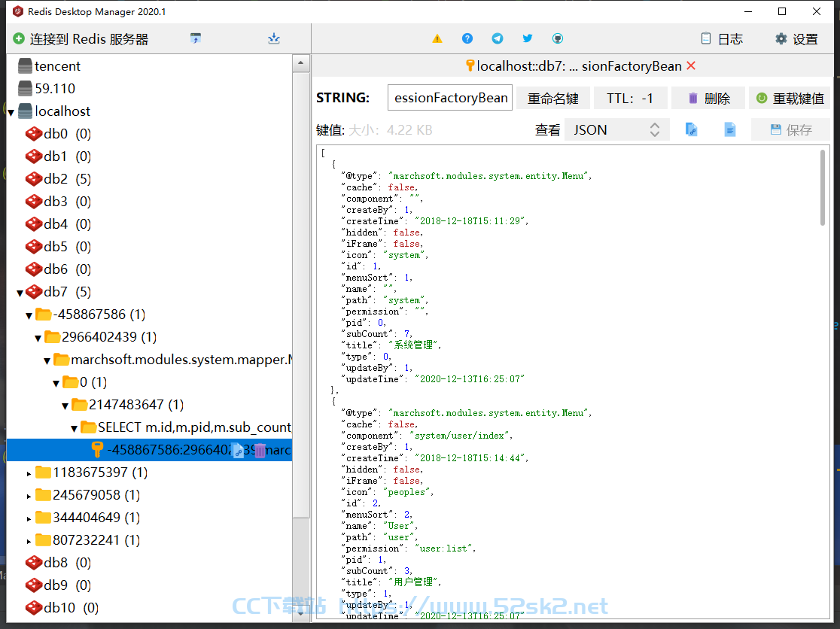This screenshot has width=840, height=629.
Task: Open db1 (0) database
Action: [58, 156]
